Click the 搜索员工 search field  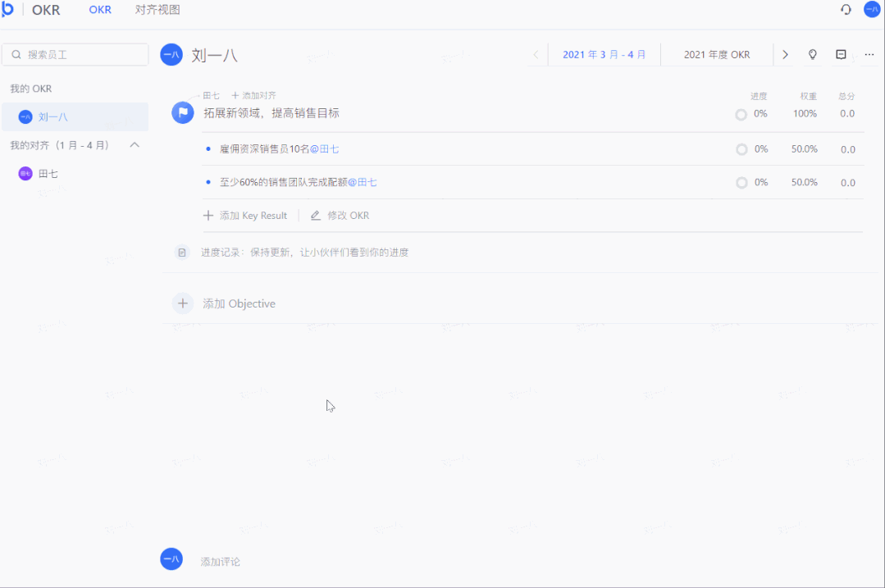(75, 54)
